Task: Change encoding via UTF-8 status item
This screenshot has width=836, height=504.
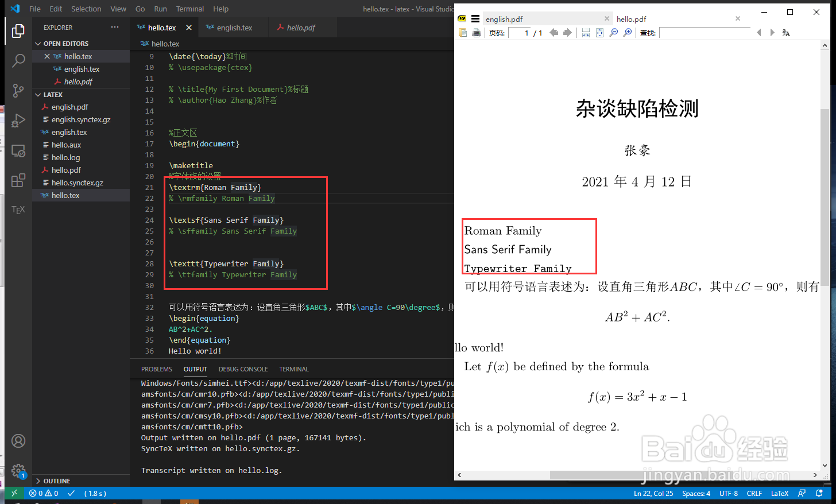Action: tap(729, 493)
